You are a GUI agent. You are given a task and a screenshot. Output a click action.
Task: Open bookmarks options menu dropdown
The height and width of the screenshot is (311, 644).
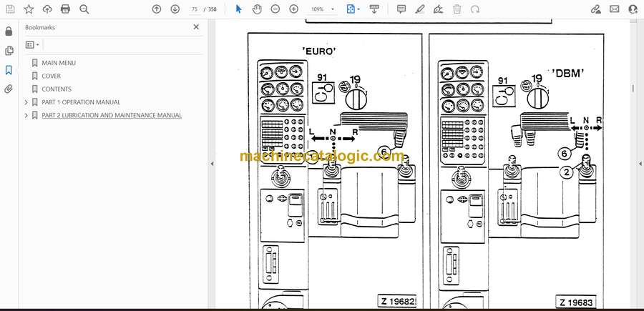pyautogui.click(x=32, y=45)
